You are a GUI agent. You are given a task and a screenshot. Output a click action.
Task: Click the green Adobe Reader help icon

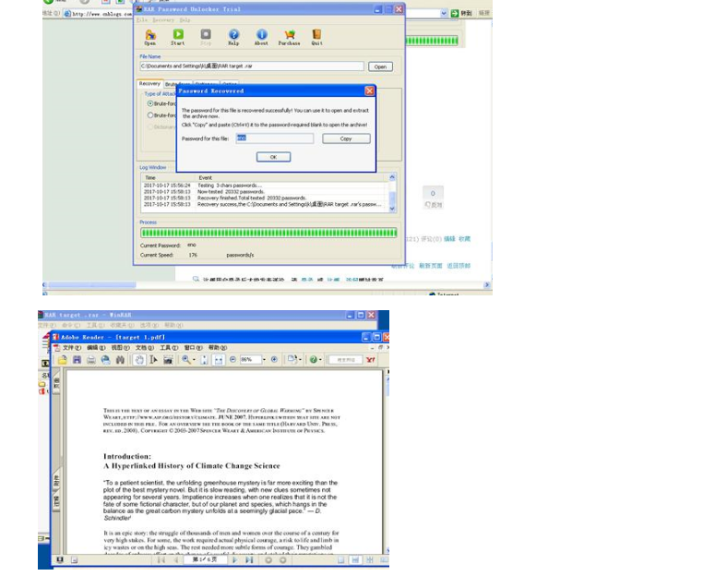[314, 359]
